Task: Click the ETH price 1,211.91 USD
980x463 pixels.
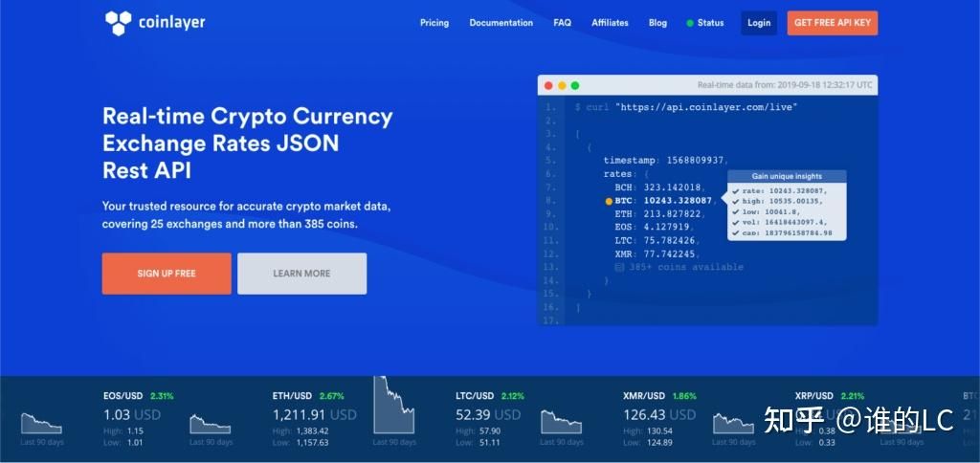Action: [314, 415]
